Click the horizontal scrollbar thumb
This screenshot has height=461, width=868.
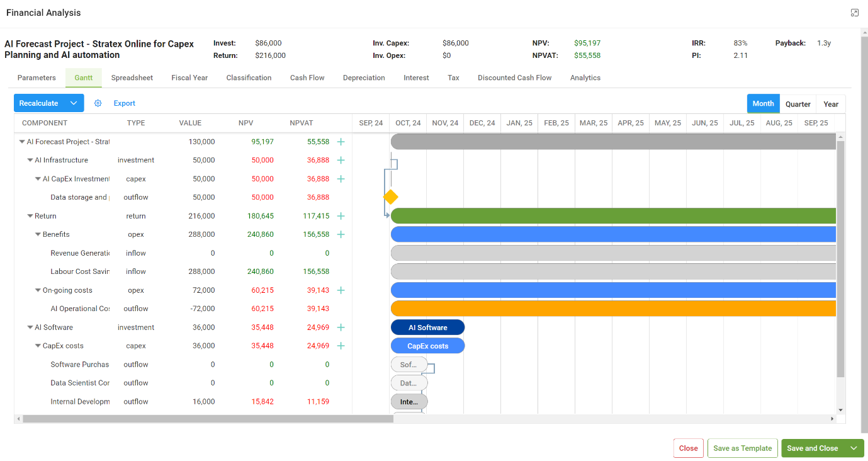pos(208,419)
